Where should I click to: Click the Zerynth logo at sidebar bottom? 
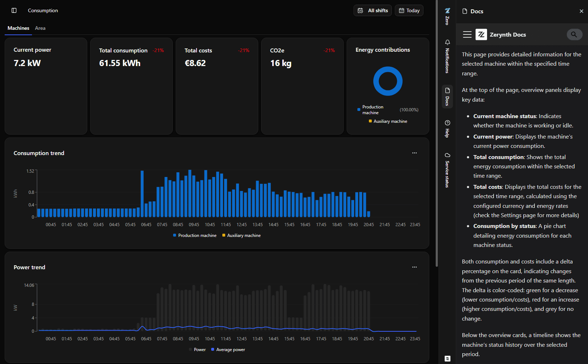coord(447,359)
